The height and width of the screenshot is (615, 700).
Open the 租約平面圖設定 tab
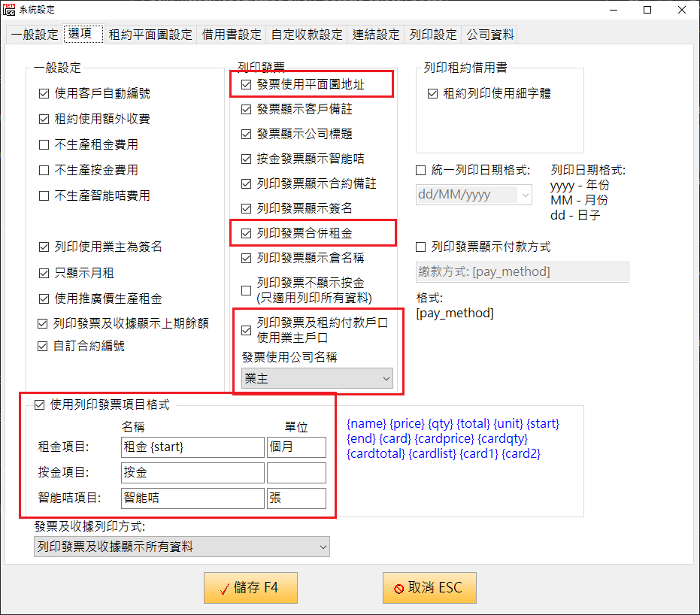[150, 35]
